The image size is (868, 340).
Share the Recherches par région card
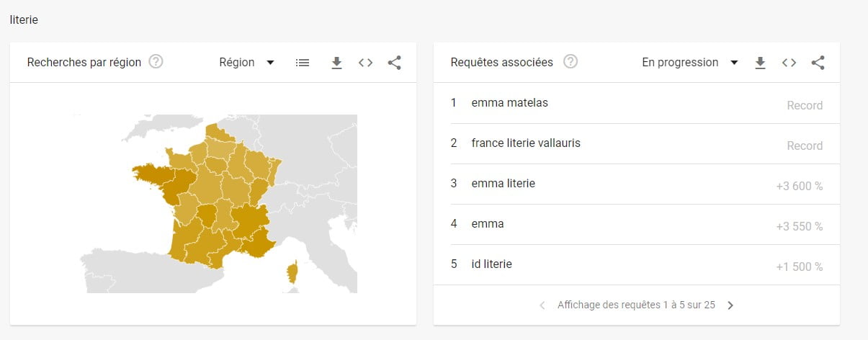(x=394, y=63)
